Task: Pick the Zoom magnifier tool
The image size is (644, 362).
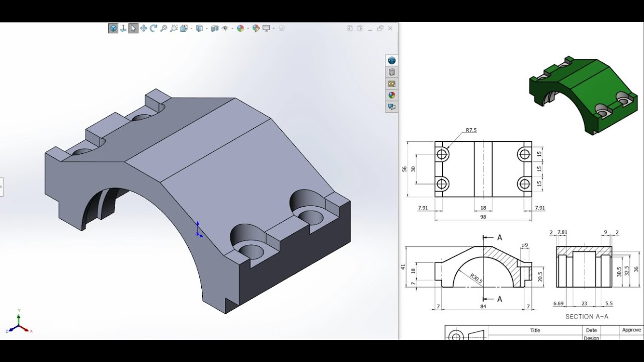Action: (x=164, y=28)
